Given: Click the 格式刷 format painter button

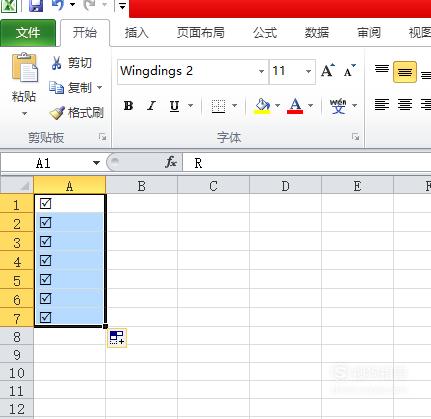Looking at the screenshot, I should [77, 113].
